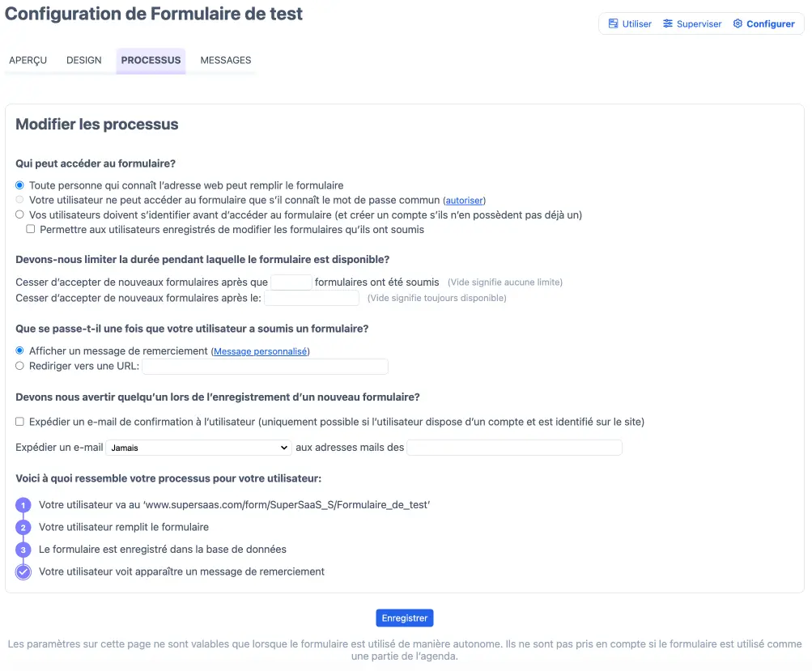Open the Message personnalisé link
812x671 pixels.
pos(260,352)
